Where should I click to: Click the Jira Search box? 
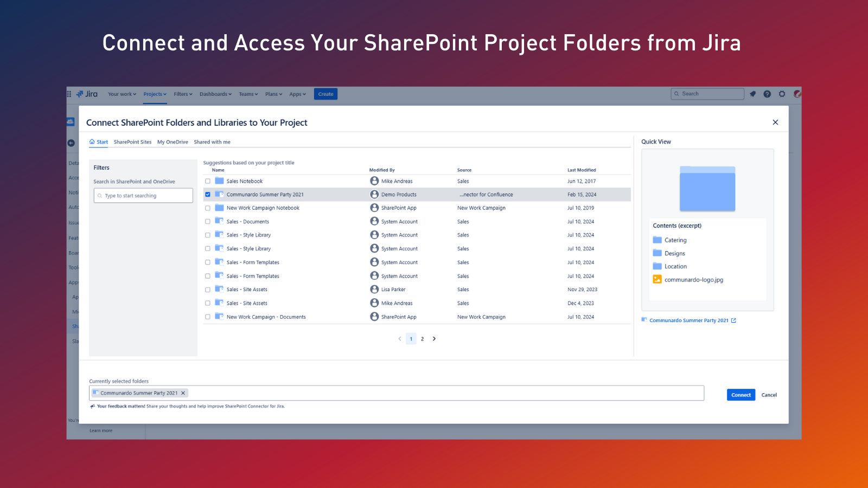point(707,94)
